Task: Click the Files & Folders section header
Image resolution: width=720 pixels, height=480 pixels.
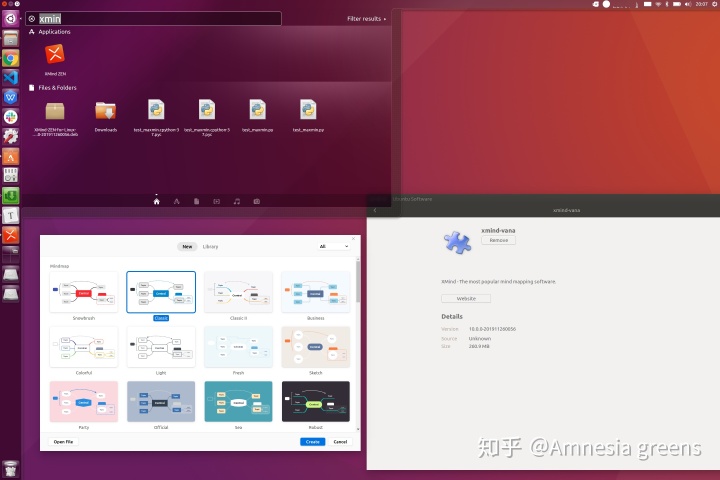Action: [57, 88]
